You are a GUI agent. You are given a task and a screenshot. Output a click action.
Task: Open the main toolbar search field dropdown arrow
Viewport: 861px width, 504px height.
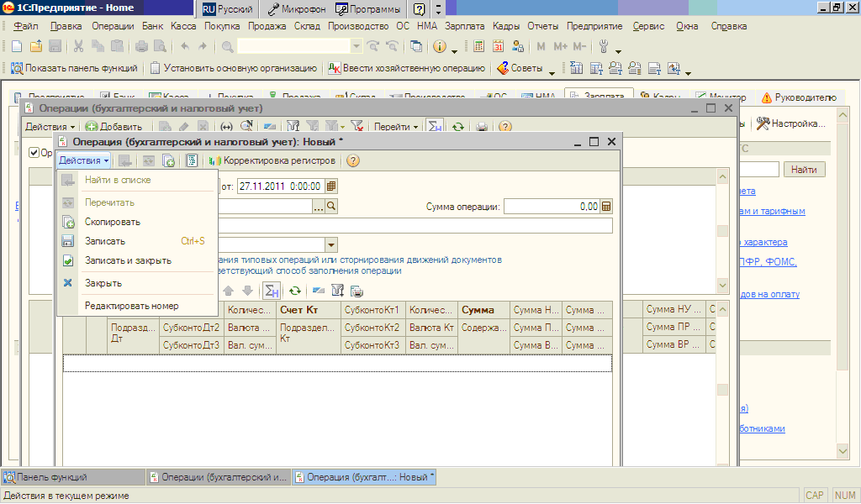[x=357, y=46]
